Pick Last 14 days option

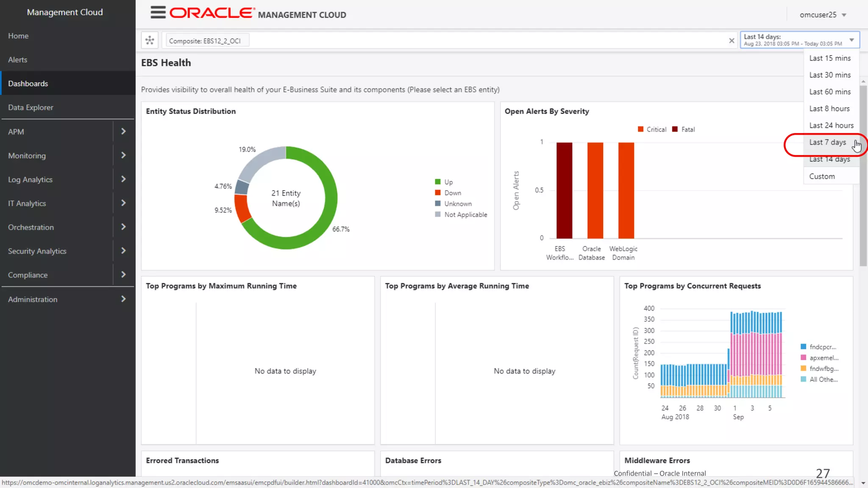(x=829, y=160)
